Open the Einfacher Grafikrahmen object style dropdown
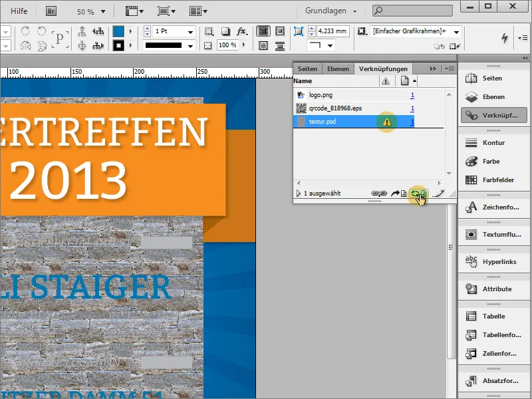 pyautogui.click(x=456, y=32)
